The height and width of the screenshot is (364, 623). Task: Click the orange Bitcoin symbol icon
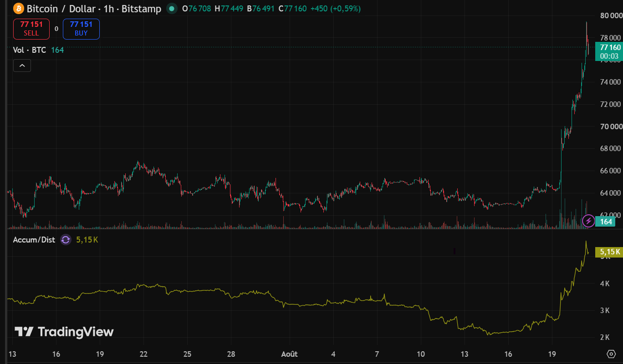click(x=19, y=8)
